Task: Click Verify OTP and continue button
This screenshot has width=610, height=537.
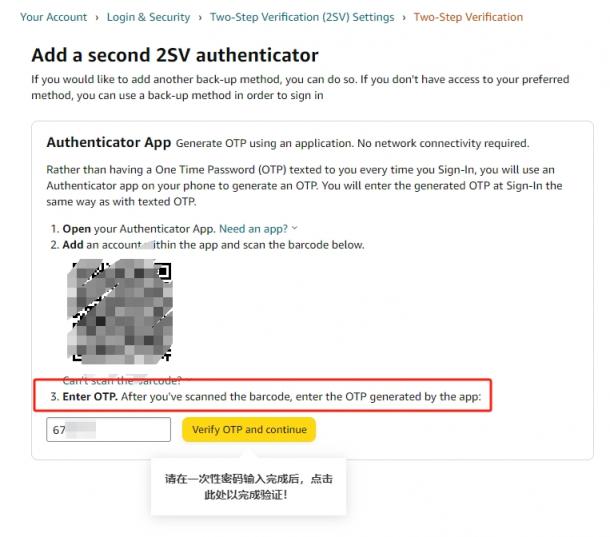Action: [249, 430]
